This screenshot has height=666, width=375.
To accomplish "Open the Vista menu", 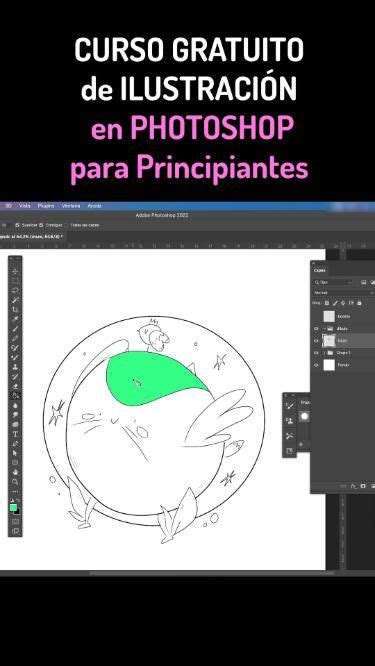I will point(25,206).
